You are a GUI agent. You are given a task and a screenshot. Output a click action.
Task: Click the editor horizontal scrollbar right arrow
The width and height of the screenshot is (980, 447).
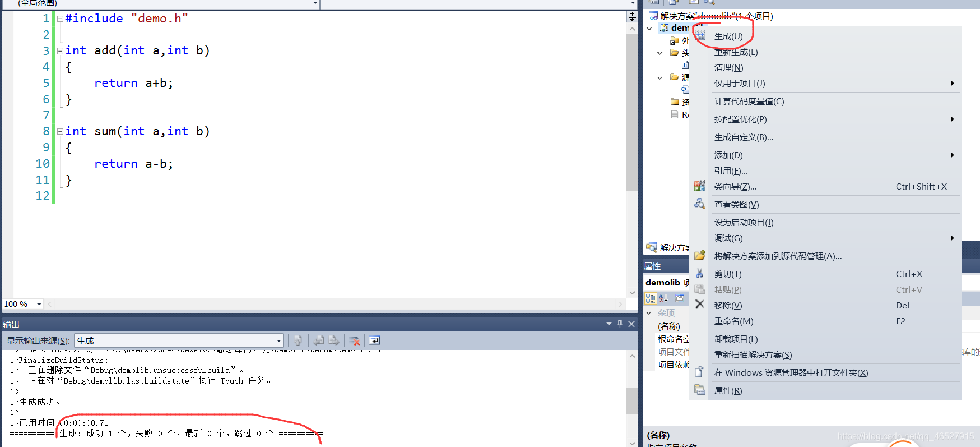click(621, 304)
